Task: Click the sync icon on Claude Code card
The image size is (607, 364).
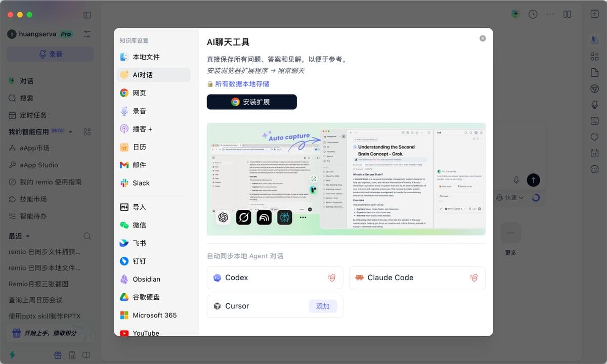Action: tap(474, 278)
